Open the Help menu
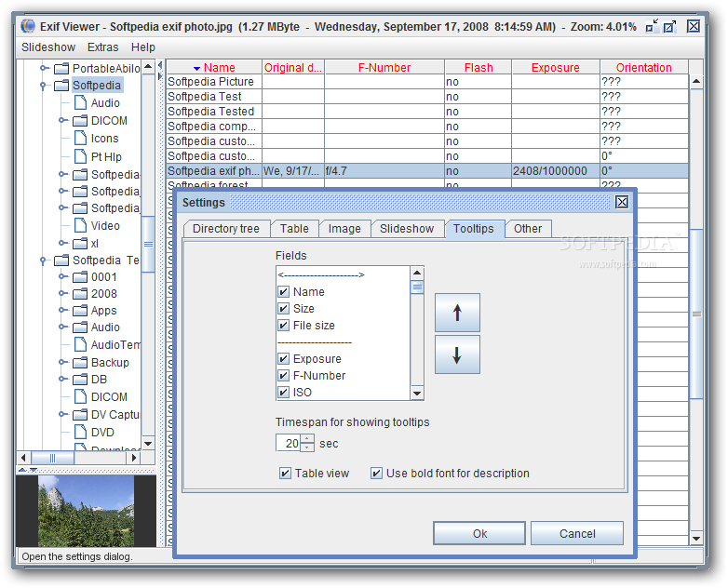 coord(143,47)
